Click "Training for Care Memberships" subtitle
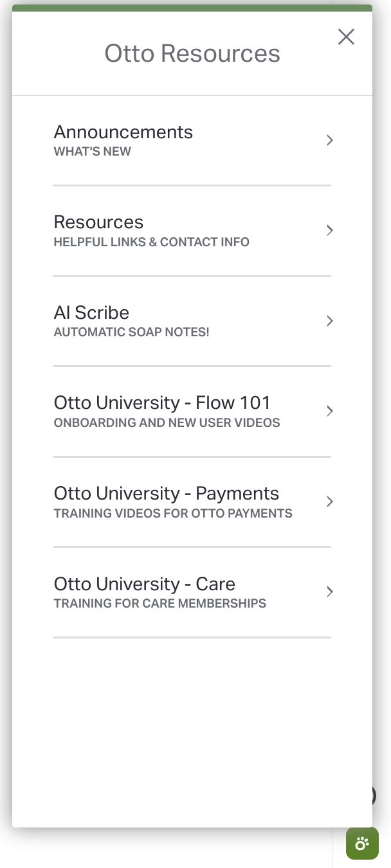The image size is (391, 868). point(160,604)
